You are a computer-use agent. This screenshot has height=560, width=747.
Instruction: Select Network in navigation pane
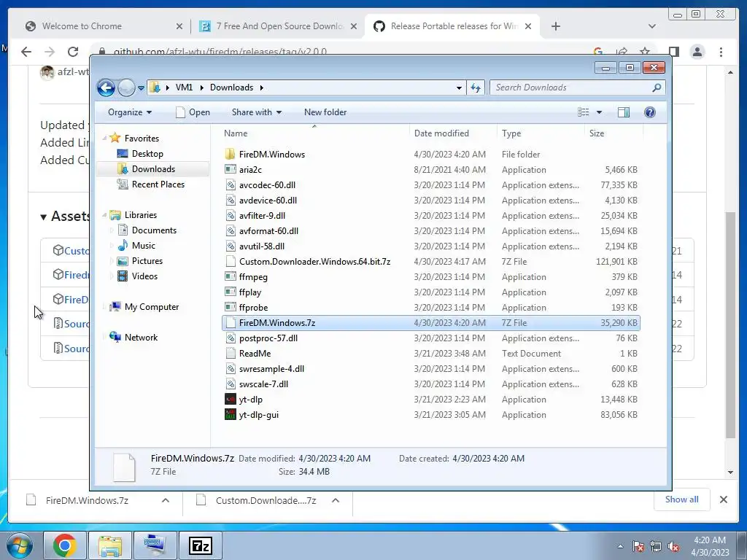(141, 338)
